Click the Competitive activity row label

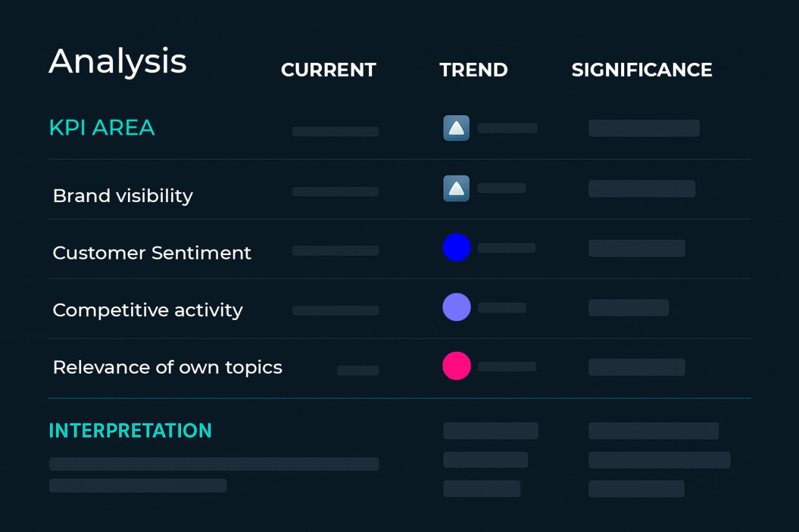[x=147, y=310]
